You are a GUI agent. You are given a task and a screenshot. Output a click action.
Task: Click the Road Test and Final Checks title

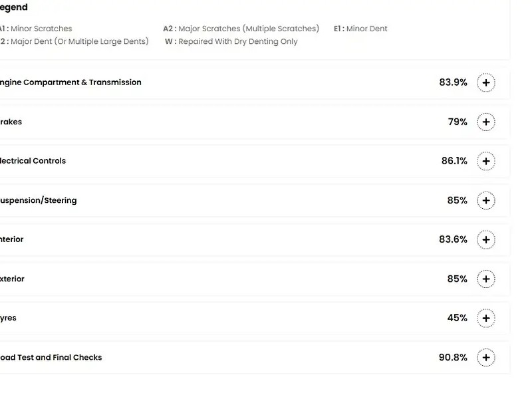(x=51, y=357)
